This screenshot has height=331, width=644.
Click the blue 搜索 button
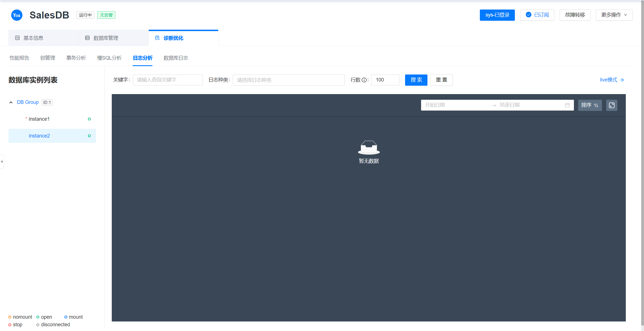(416, 80)
